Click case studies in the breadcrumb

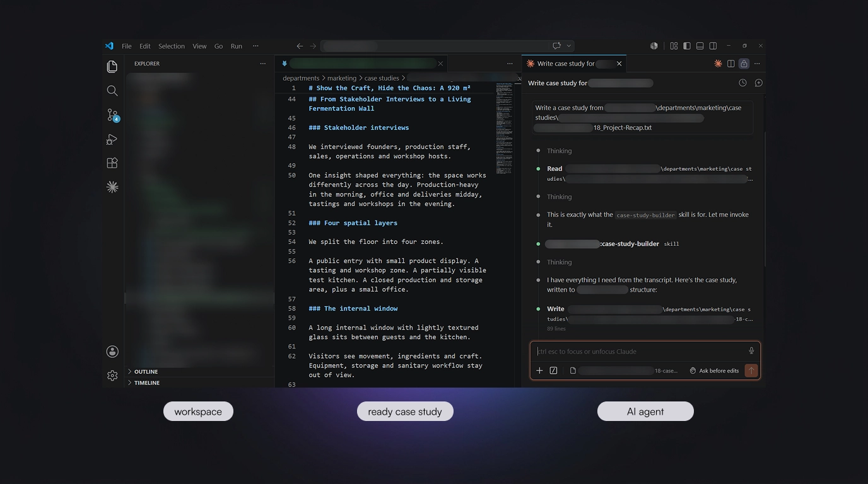click(382, 78)
